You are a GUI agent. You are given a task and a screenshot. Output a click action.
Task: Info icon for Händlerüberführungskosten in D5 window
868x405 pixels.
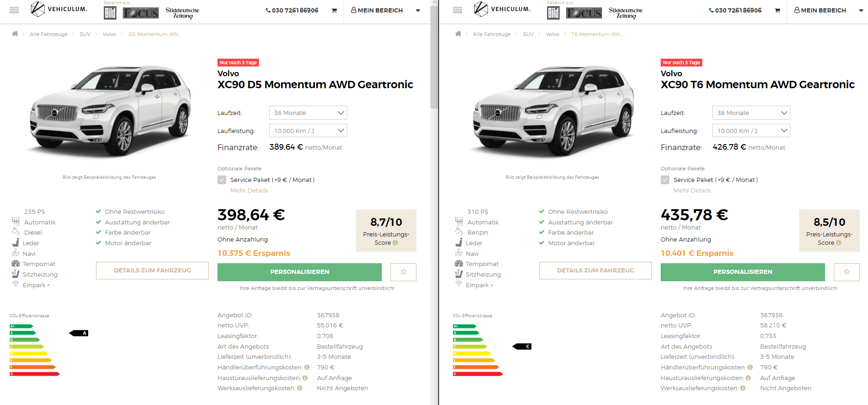coord(307,368)
